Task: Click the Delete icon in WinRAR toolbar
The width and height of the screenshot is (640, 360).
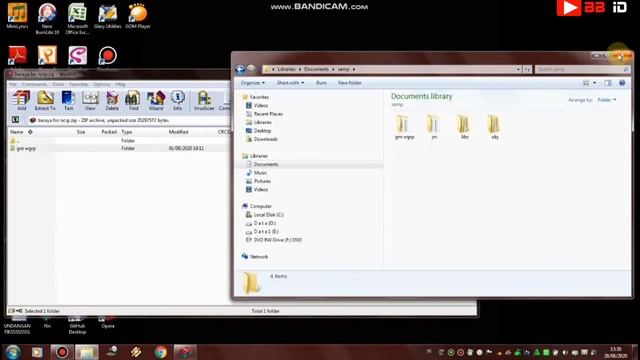Action: [112, 100]
